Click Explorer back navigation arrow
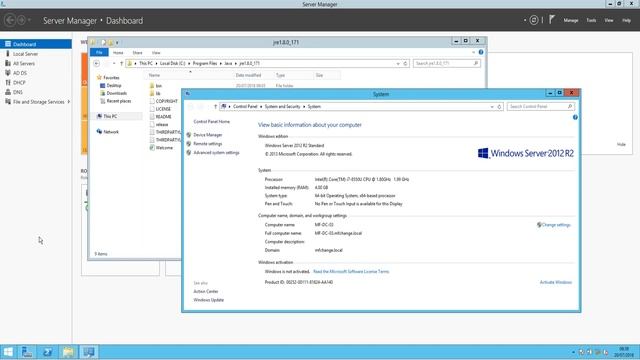 pos(97,63)
